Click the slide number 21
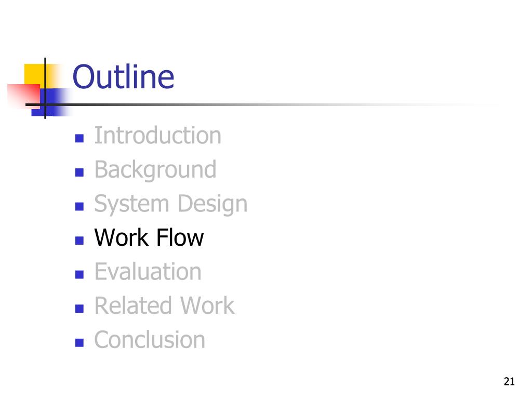The image size is (532, 399). [509, 381]
